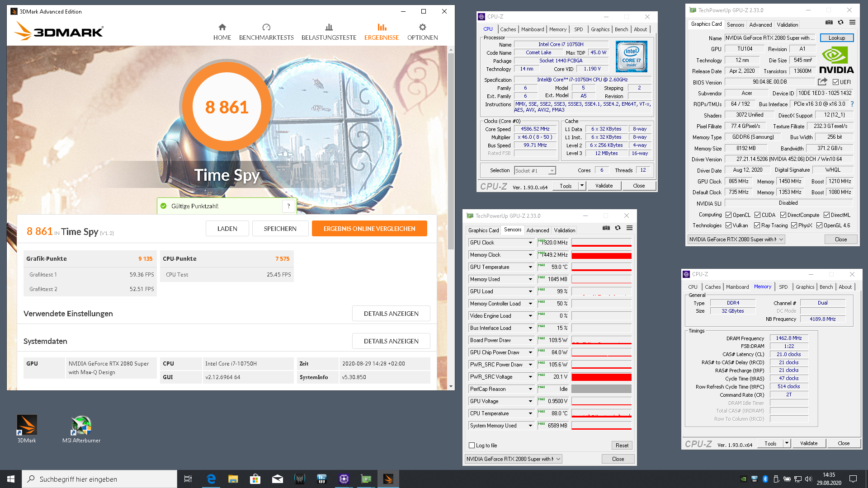Click refresh icon in GPU-Z Sensors window
Viewport: 868px width, 488px height.
(x=618, y=228)
